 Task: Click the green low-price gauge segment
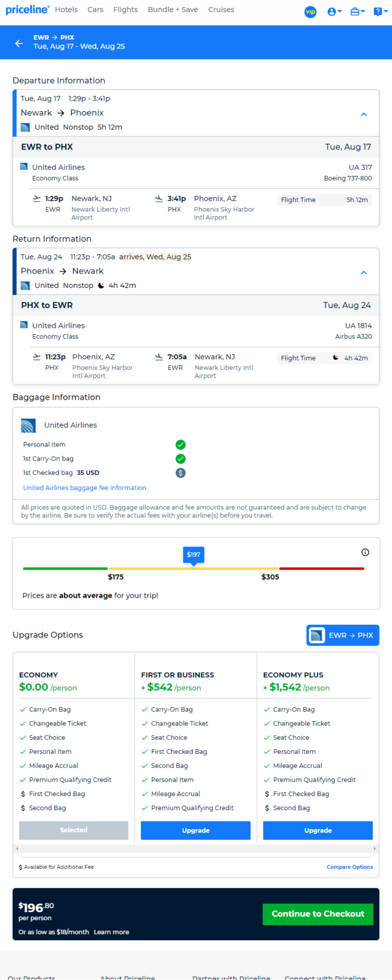click(65, 569)
